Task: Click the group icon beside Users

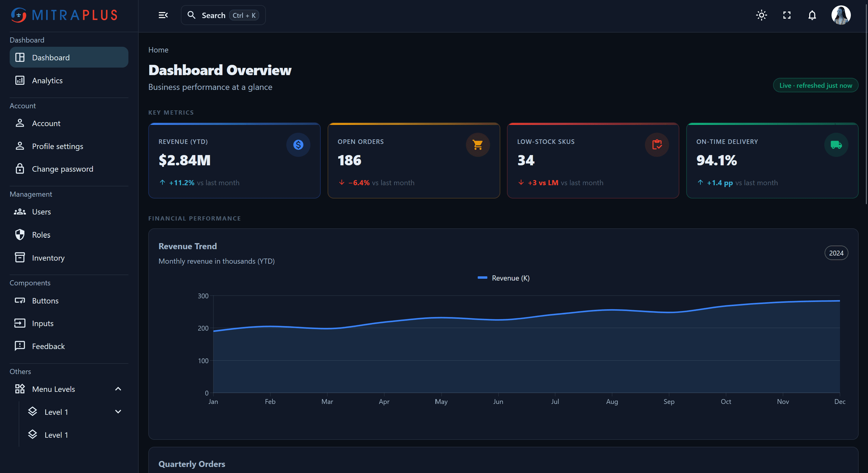Action: click(20, 211)
